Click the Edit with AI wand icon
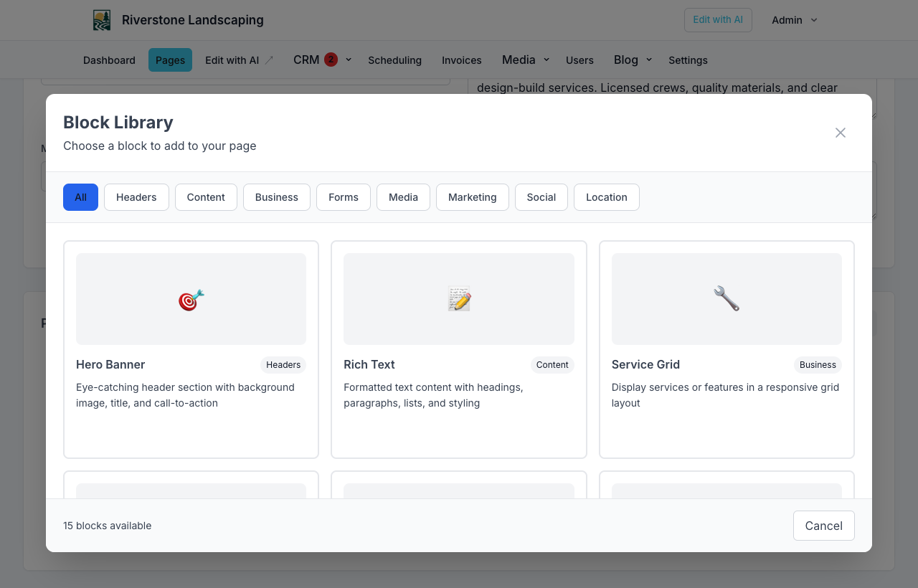Viewport: 918px width, 588px height. pyautogui.click(x=269, y=60)
